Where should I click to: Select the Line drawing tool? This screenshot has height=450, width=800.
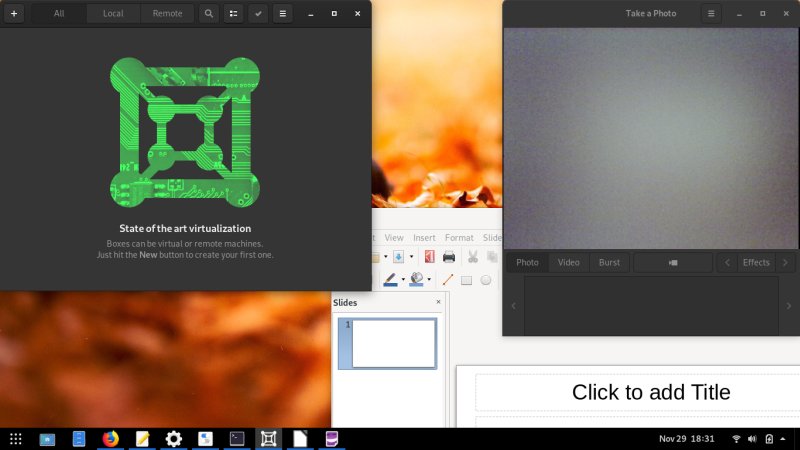coord(447,280)
